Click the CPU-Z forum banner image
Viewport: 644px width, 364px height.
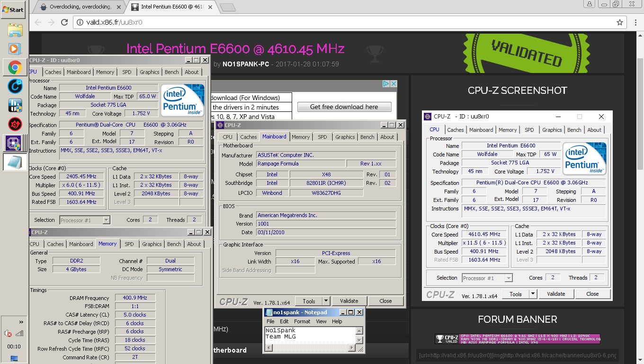(x=518, y=339)
